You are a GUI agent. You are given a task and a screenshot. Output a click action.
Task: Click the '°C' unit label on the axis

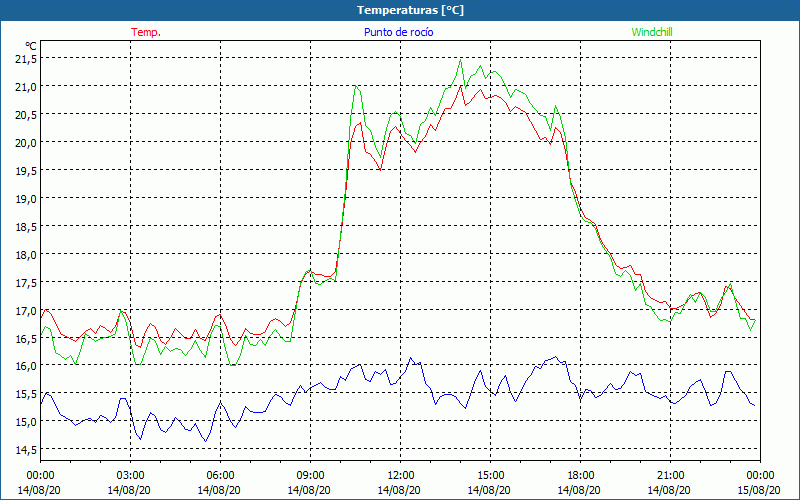(x=31, y=46)
